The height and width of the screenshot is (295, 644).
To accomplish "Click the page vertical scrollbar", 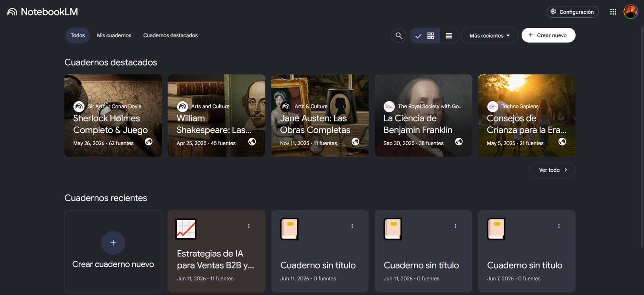I will 642,137.
